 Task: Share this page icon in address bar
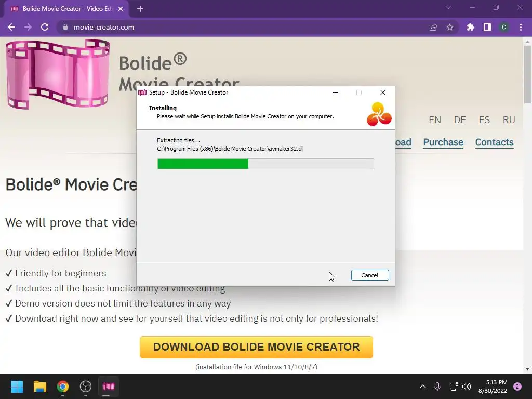tap(433, 27)
